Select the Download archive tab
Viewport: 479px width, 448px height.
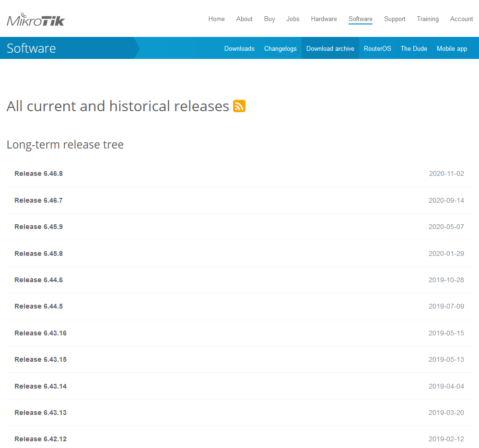tap(330, 48)
